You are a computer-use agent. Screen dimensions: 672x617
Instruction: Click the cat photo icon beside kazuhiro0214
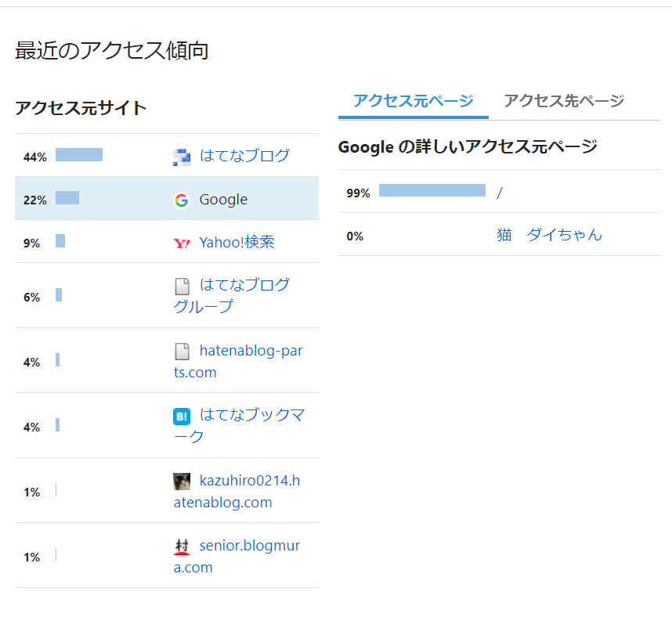point(182,482)
